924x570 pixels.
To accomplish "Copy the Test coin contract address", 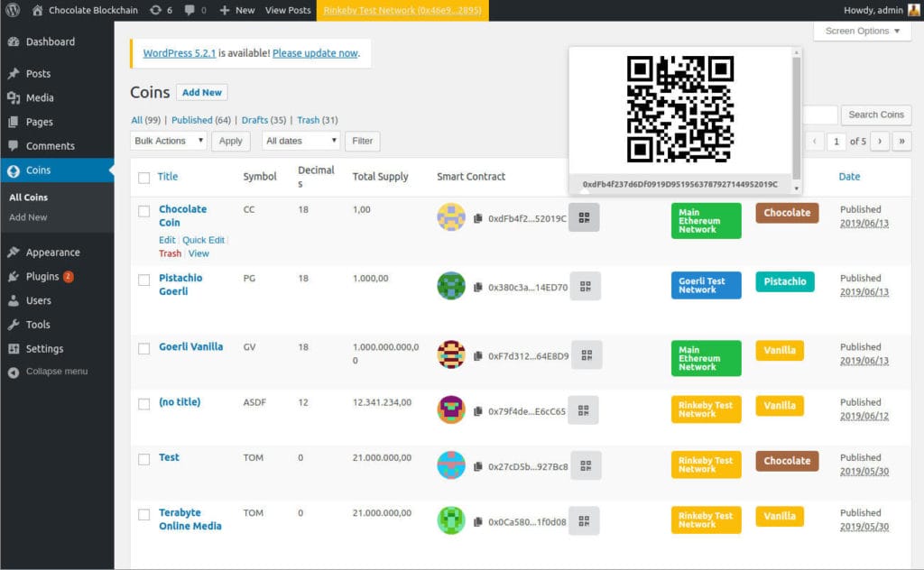I will 478,466.
